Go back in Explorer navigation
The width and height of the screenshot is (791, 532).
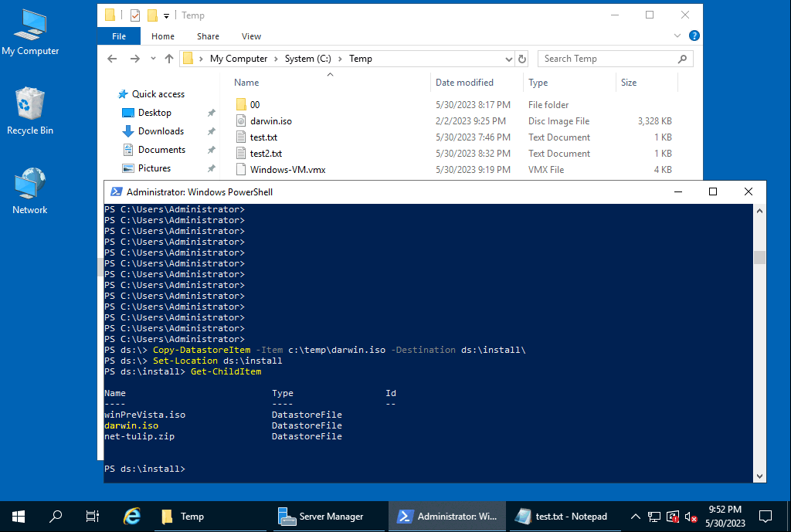113,59
